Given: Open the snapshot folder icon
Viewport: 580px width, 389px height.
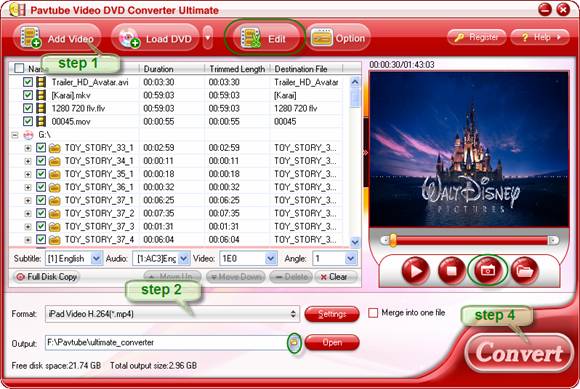Looking at the screenshot, I should (x=524, y=271).
